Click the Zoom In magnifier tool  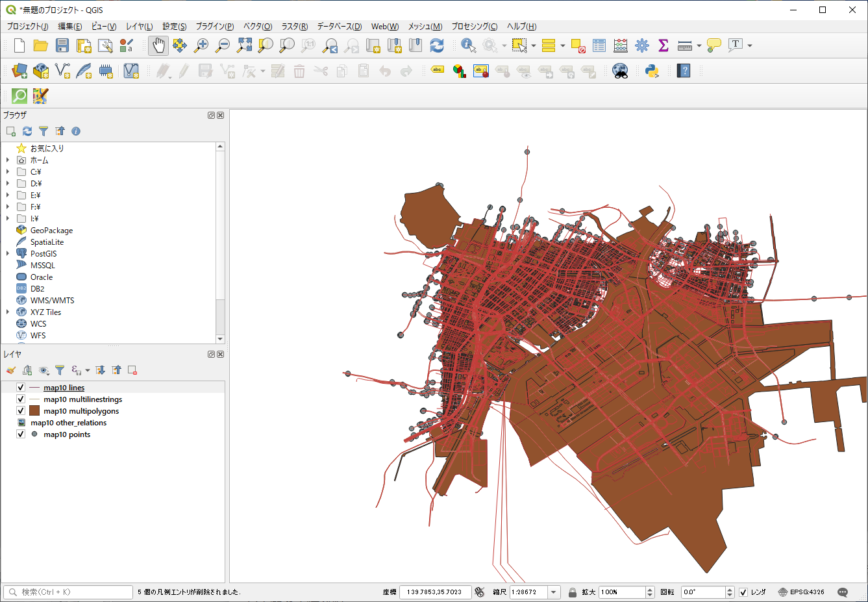(x=201, y=45)
